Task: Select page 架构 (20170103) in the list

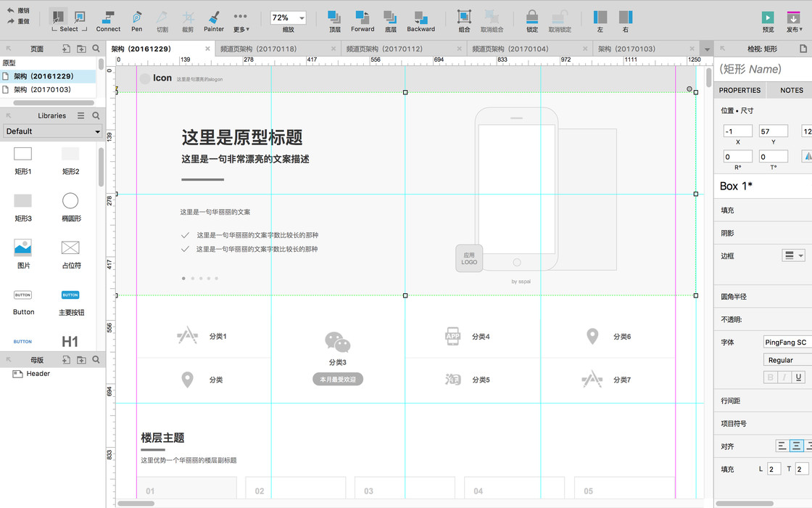Action: click(x=43, y=89)
